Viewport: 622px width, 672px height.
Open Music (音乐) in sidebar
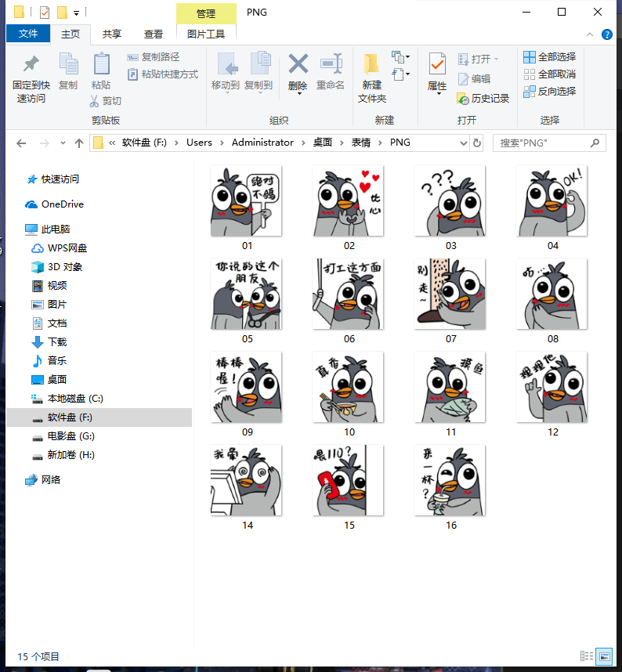(x=57, y=361)
